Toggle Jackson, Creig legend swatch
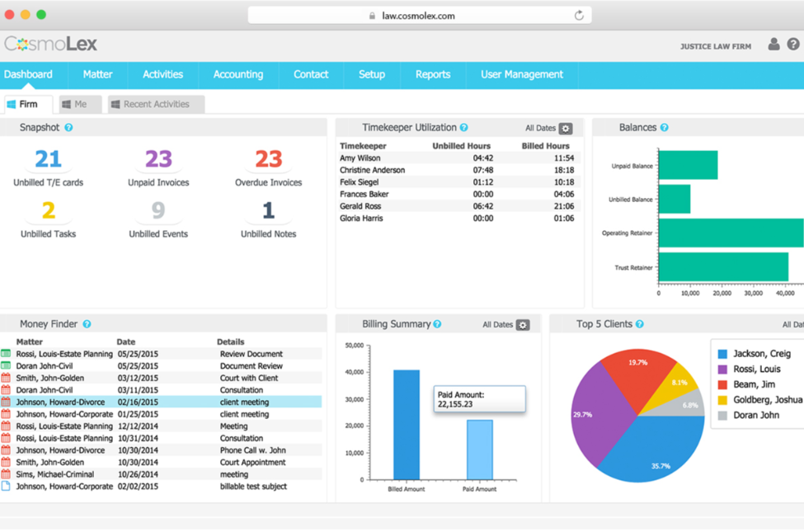This screenshot has height=532, width=804. coord(722,354)
